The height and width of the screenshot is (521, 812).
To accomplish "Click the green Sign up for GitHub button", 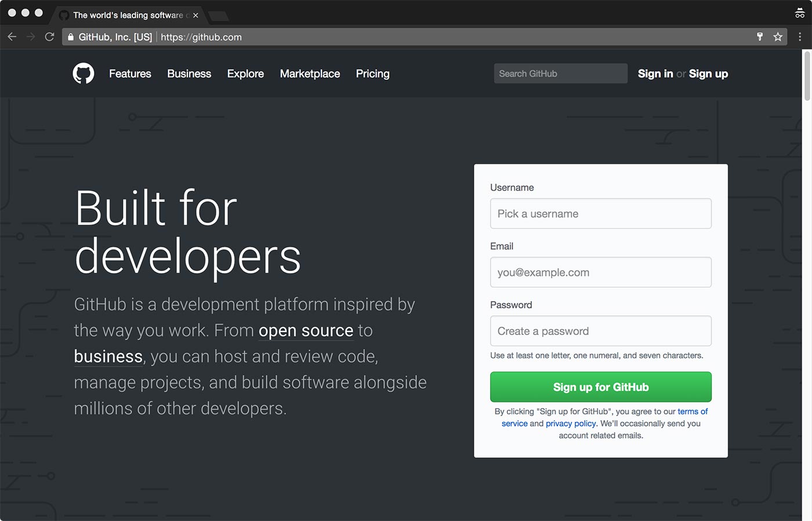I will coord(601,387).
